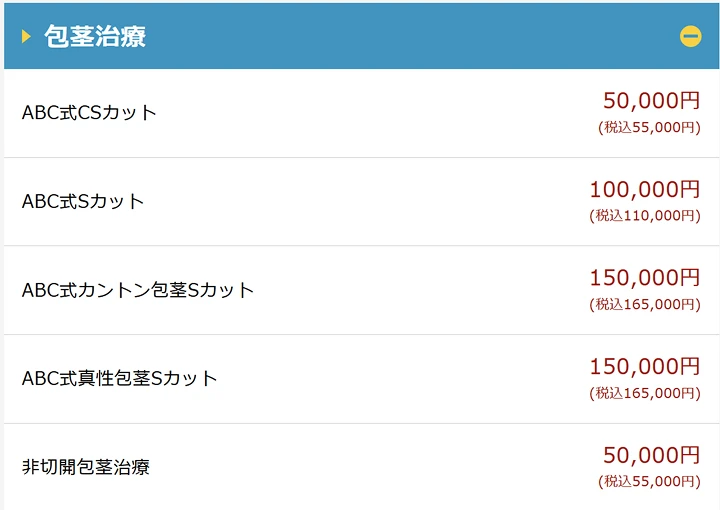Click 50,000円 price of 非切開包茎治療

651,455
